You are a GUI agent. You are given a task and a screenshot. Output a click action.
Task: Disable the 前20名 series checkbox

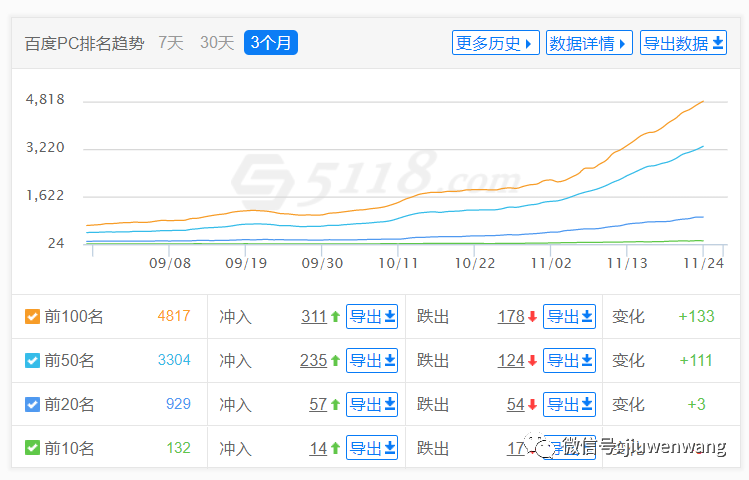[x=33, y=405]
